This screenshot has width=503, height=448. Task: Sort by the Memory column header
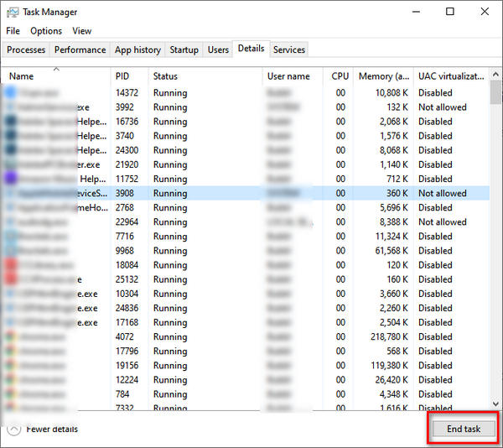click(x=383, y=76)
